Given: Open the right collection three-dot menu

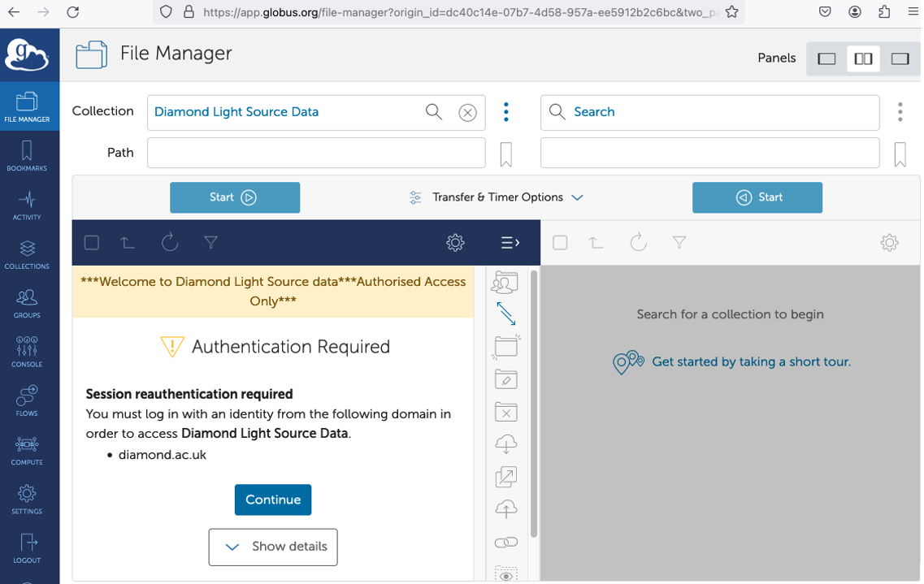Looking at the screenshot, I should coord(900,112).
